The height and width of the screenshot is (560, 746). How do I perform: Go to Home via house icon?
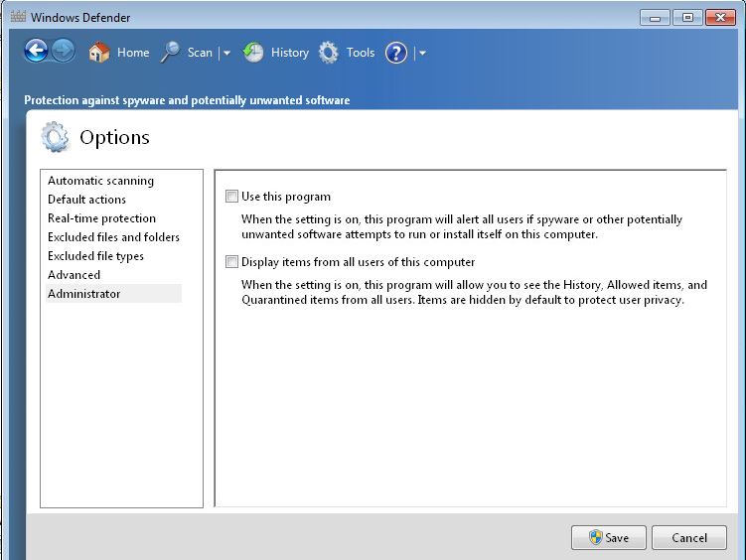coord(98,53)
